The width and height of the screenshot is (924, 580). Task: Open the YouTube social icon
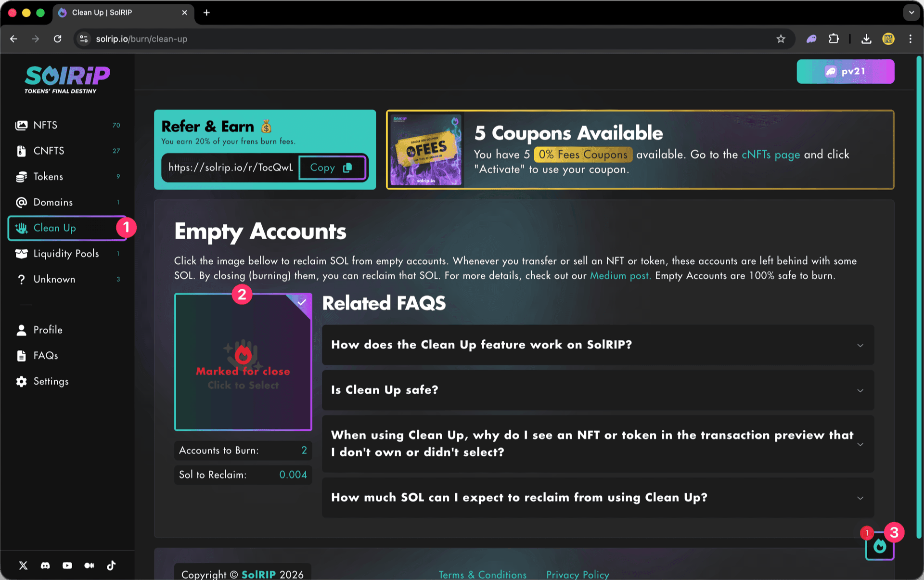click(67, 566)
